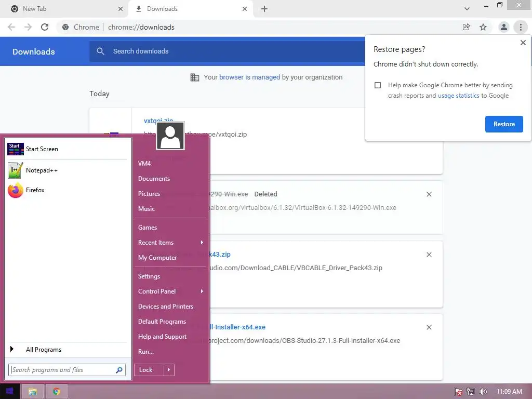Click the volume speaker tray icon
532x399 pixels.
(x=483, y=392)
